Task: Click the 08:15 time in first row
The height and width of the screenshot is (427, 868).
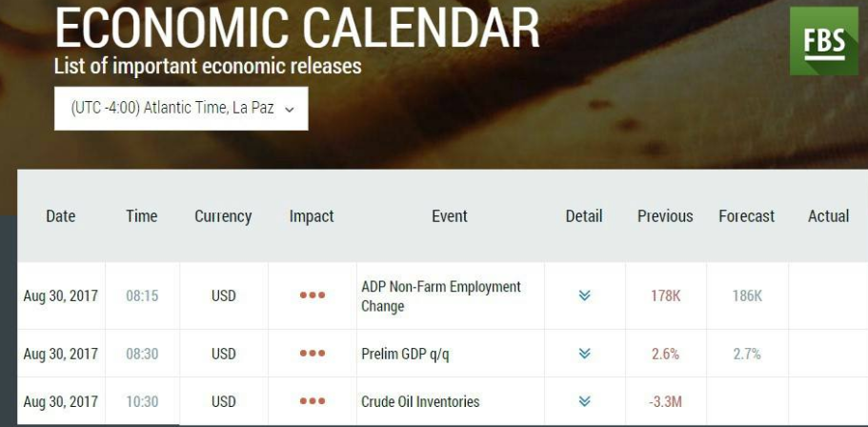Action: click(142, 295)
